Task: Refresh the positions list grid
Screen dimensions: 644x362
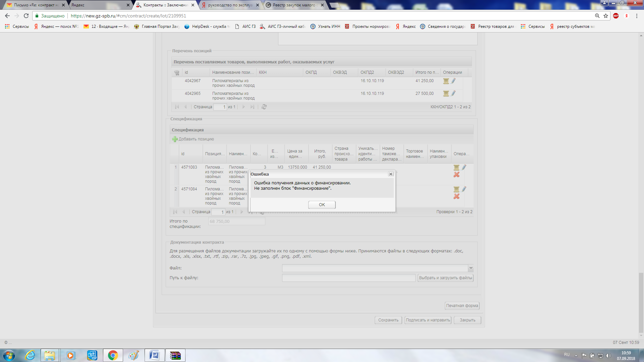Action: pos(264,107)
